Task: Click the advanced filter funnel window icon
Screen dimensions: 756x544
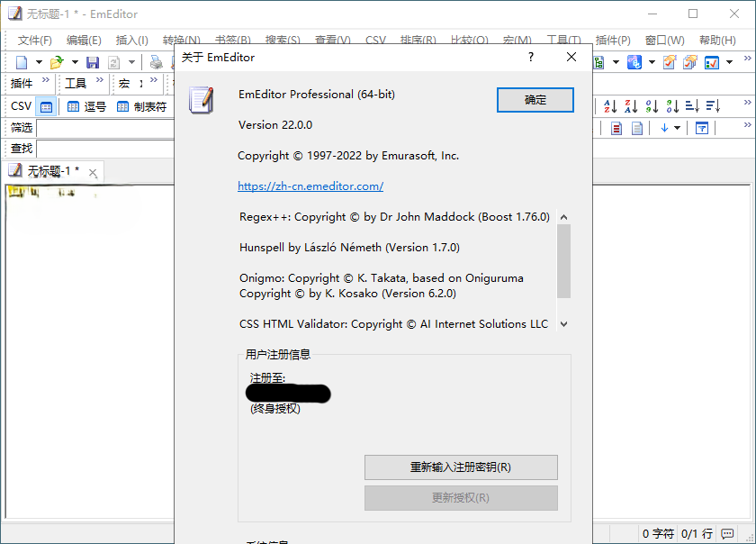Action: pyautogui.click(x=702, y=129)
